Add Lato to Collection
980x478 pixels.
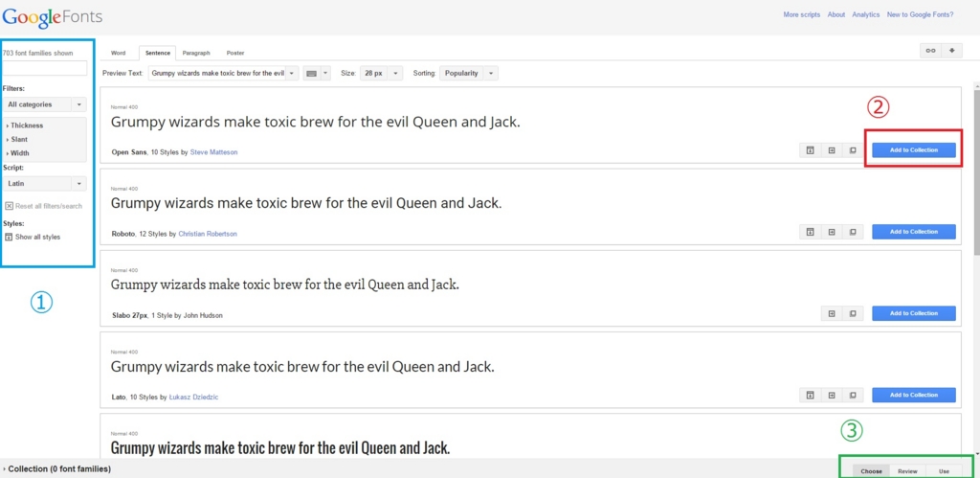click(x=914, y=395)
